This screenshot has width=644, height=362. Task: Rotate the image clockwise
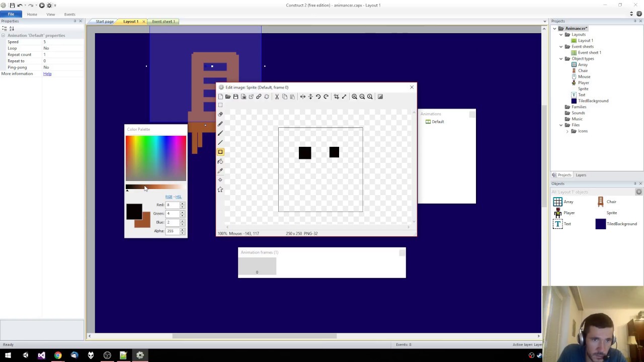click(x=326, y=97)
